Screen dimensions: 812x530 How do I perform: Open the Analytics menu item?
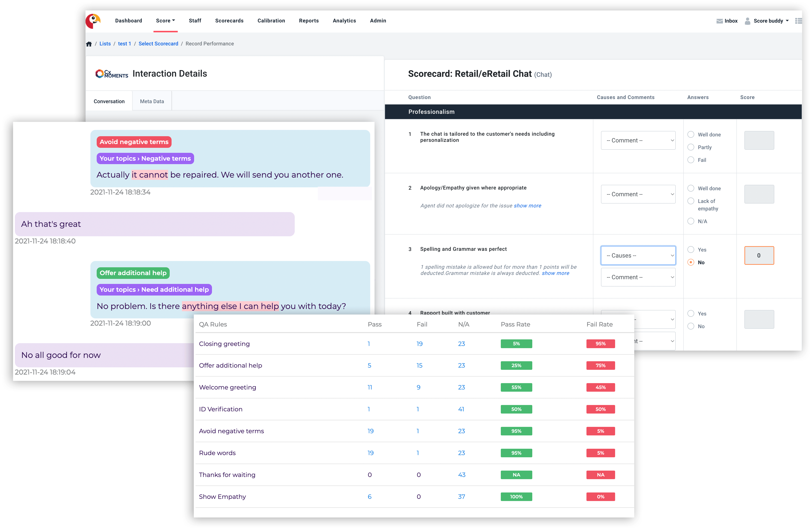pyautogui.click(x=344, y=21)
